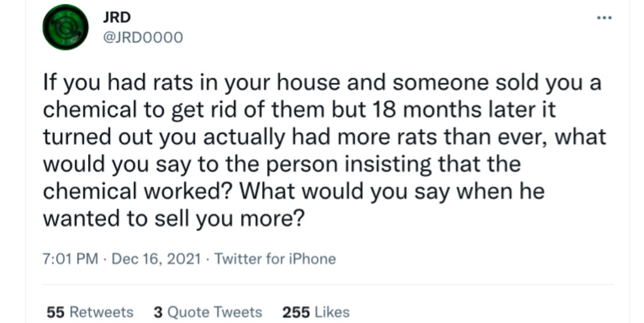Click the line starting "turned out you actually"

(324, 137)
